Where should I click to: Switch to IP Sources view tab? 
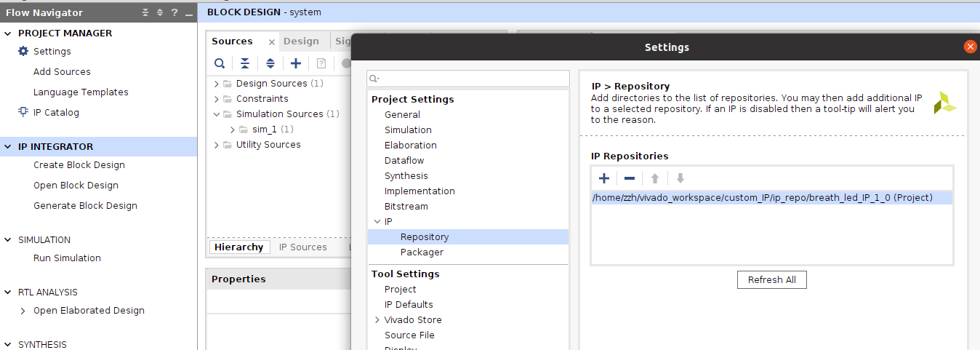303,247
